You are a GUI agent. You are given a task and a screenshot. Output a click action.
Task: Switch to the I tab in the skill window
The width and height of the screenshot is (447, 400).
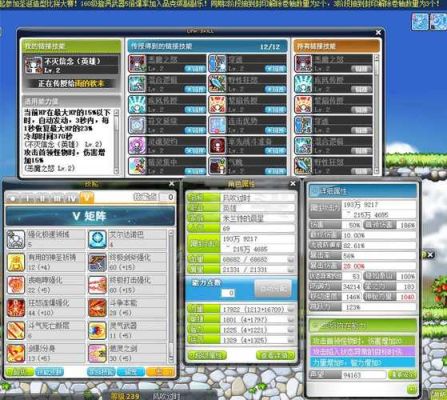pos(28,199)
